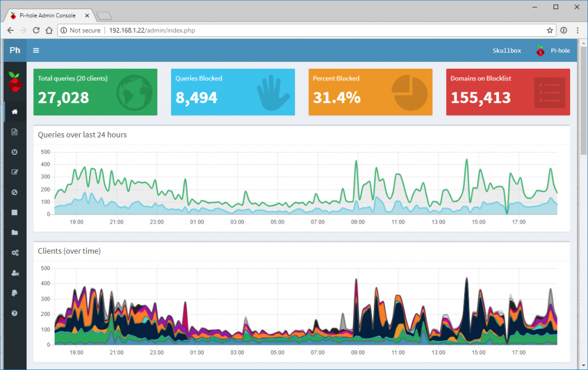Open the Whitelist pencil-edit icon
This screenshot has width=588, height=370.
click(14, 172)
